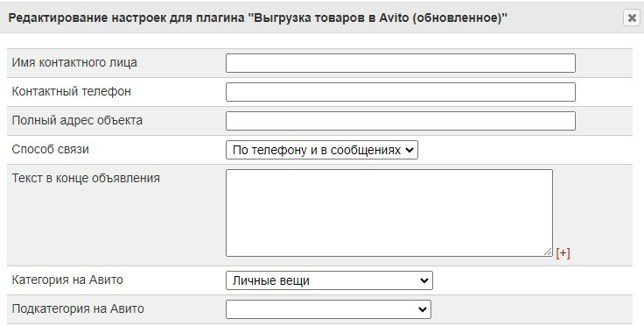
Task: Click the Контактный телефон label
Action: (x=71, y=91)
